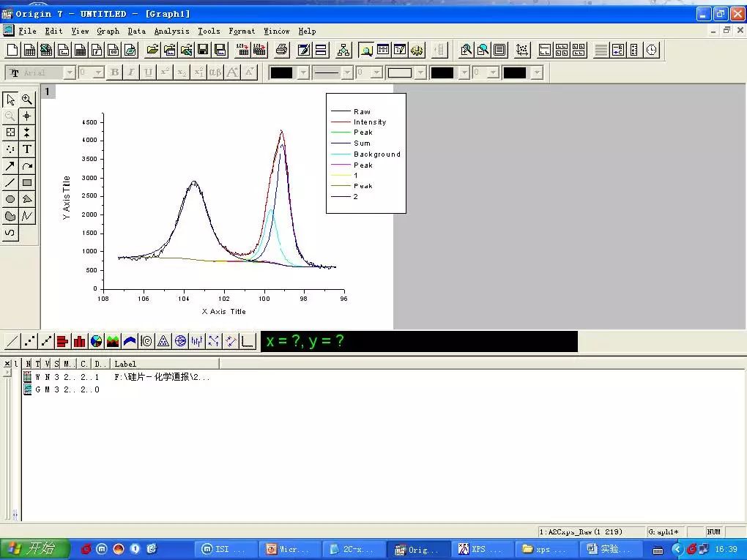The image size is (747, 560).
Task: Click the Label column header in Project Explorer
Action: pyautogui.click(x=164, y=364)
